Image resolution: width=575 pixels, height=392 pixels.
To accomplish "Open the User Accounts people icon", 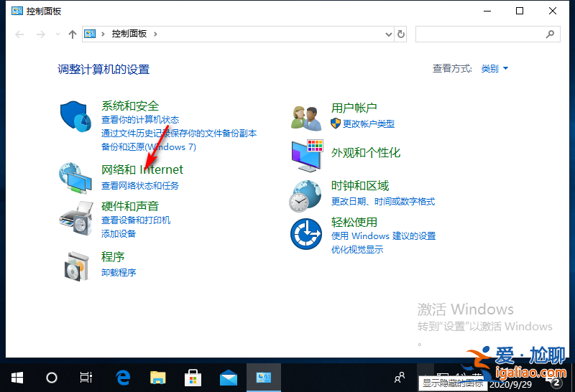I will tap(306, 118).
